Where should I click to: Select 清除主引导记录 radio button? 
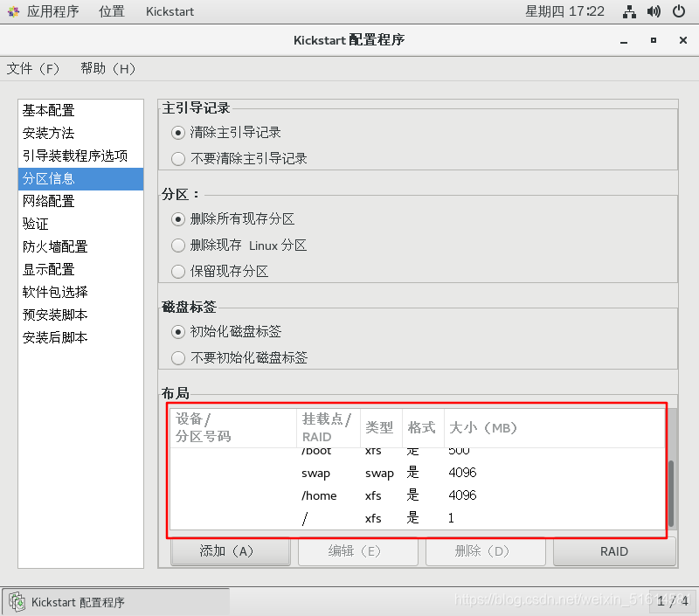click(x=178, y=133)
